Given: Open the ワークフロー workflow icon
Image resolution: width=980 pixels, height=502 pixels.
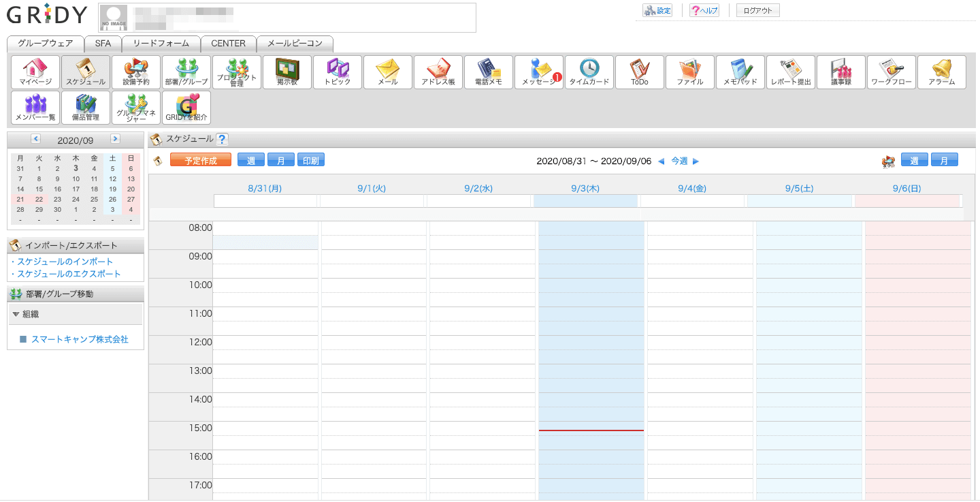Looking at the screenshot, I should pyautogui.click(x=892, y=72).
